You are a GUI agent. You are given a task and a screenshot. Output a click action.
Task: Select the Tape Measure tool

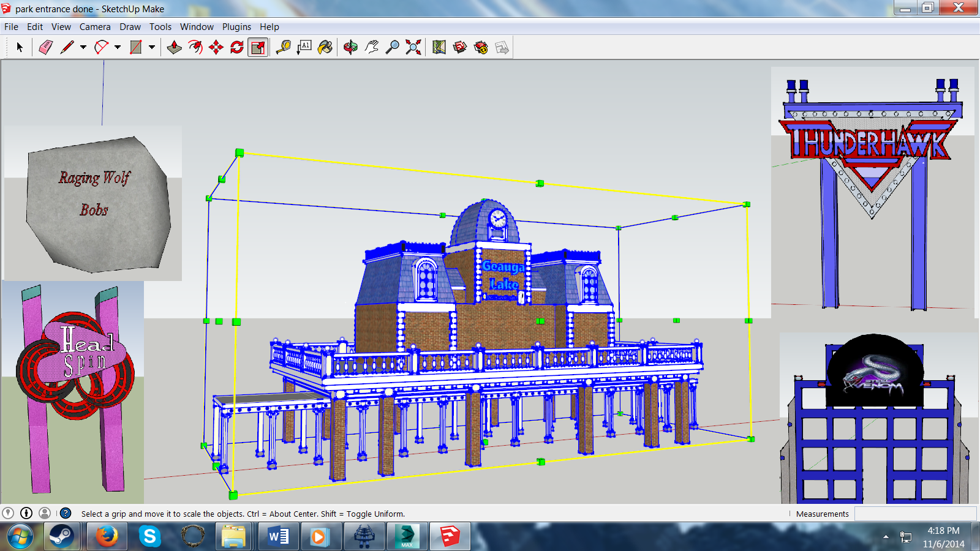pyautogui.click(x=283, y=47)
